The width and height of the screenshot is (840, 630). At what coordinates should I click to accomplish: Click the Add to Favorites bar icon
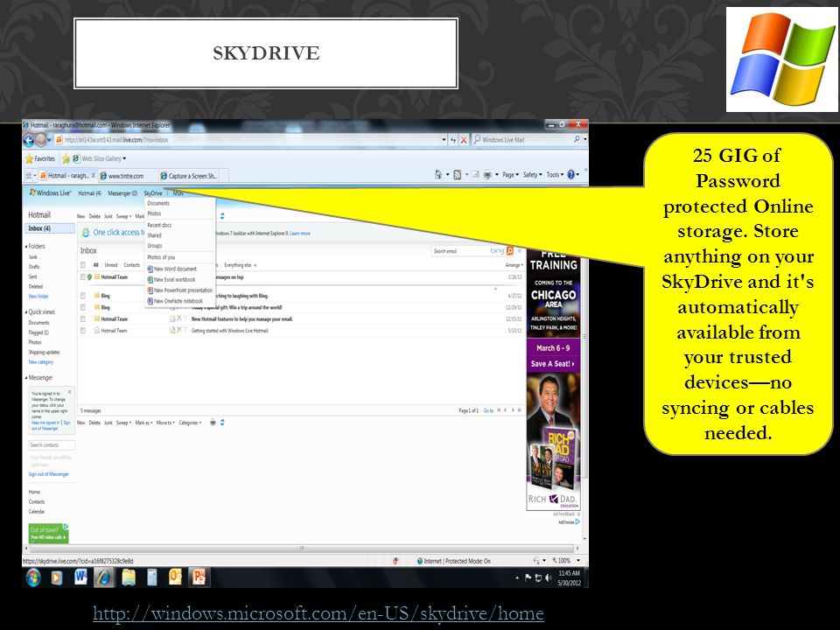[66, 158]
